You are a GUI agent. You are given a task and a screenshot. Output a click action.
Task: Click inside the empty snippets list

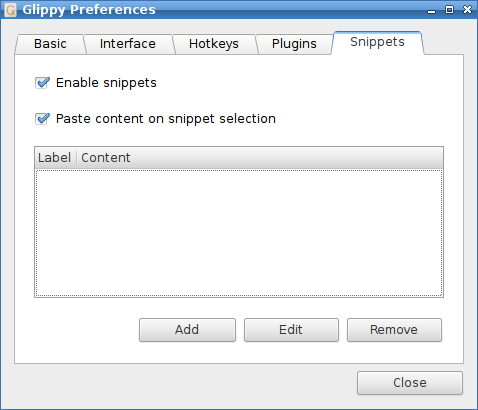pyautogui.click(x=239, y=233)
